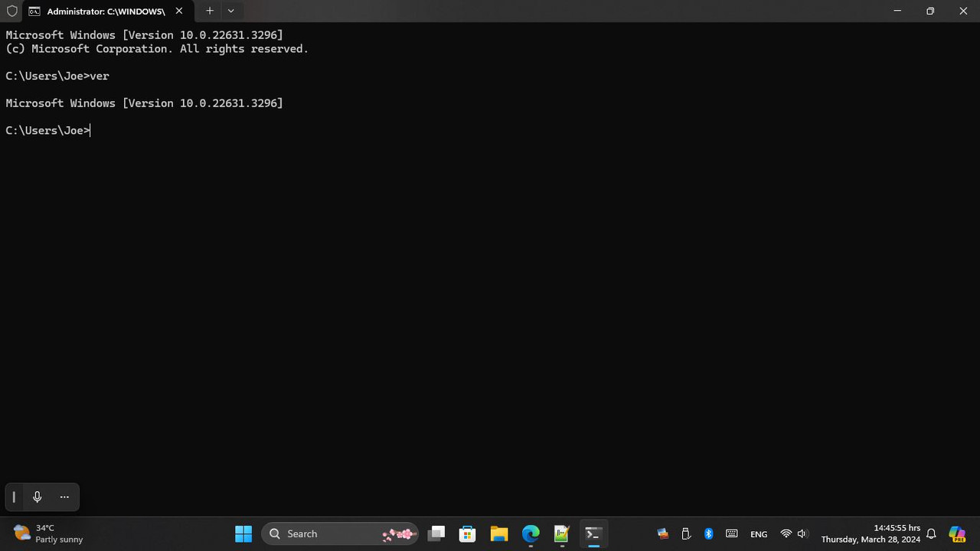Click the voice typing bar drag handle
The width and height of the screenshot is (980, 551).
pyautogui.click(x=14, y=497)
